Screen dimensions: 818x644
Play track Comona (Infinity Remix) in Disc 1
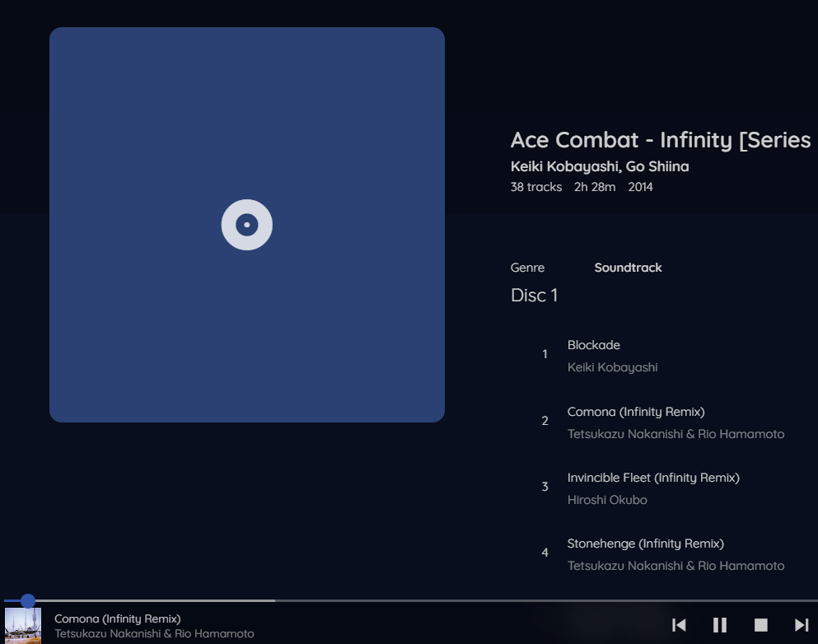tap(636, 412)
